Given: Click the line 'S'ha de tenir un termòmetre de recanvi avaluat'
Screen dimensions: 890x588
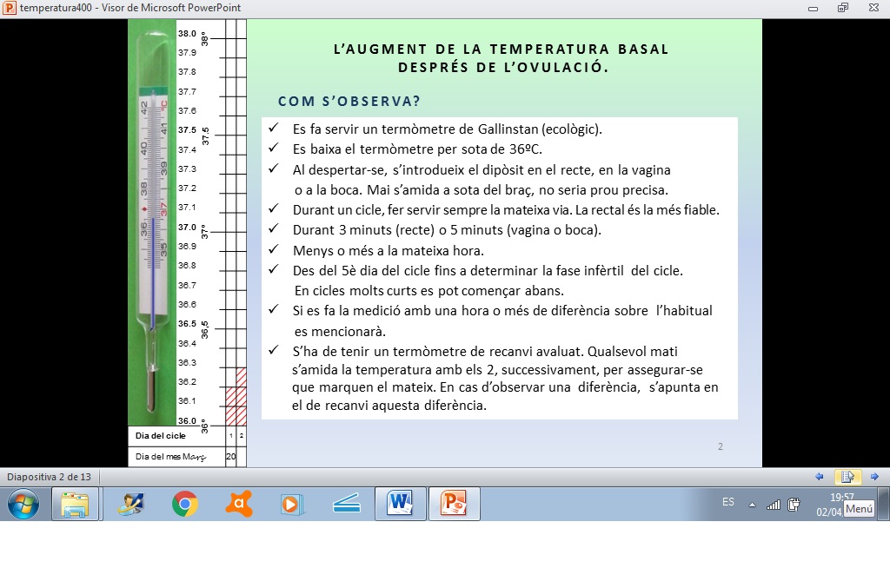Looking at the screenshot, I should click(x=485, y=352).
